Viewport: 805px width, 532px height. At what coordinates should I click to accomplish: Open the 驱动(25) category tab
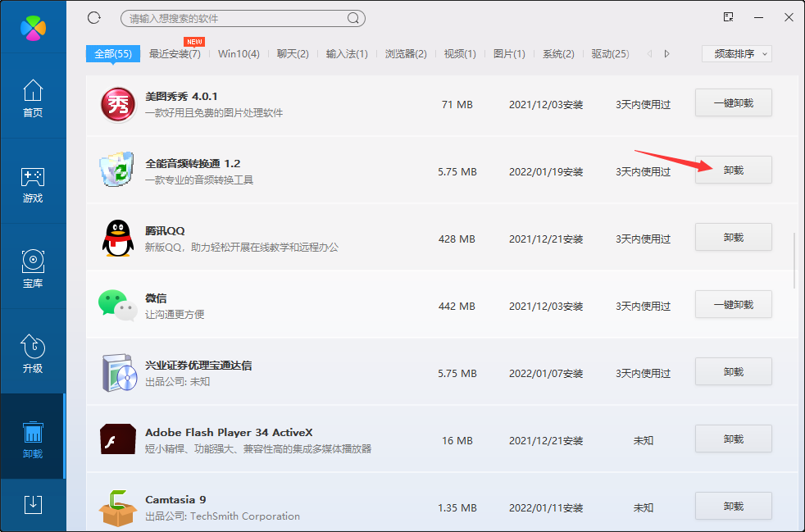pos(610,54)
